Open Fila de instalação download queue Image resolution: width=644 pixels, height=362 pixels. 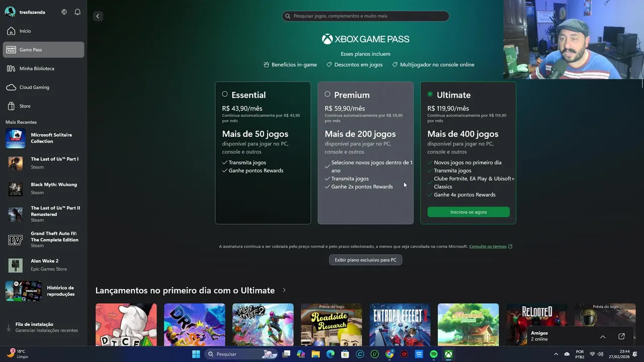(x=43, y=327)
